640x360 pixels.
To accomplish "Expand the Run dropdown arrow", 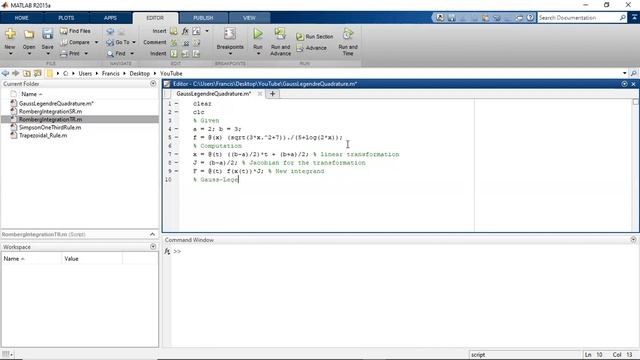I will (x=258, y=53).
